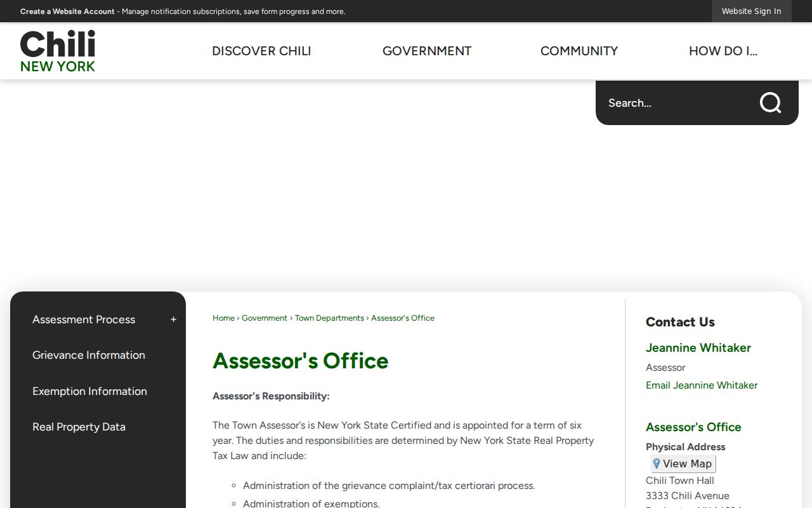Open the How Do I... menu

(723, 51)
